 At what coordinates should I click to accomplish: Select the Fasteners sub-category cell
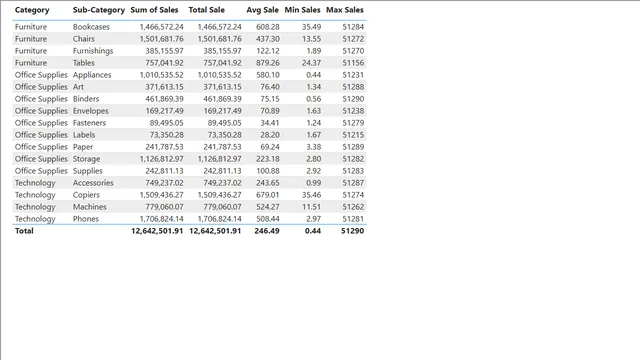[89, 123]
